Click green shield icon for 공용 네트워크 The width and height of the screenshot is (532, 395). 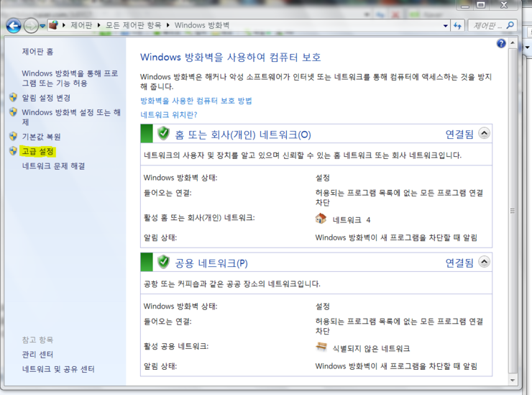[x=163, y=262]
